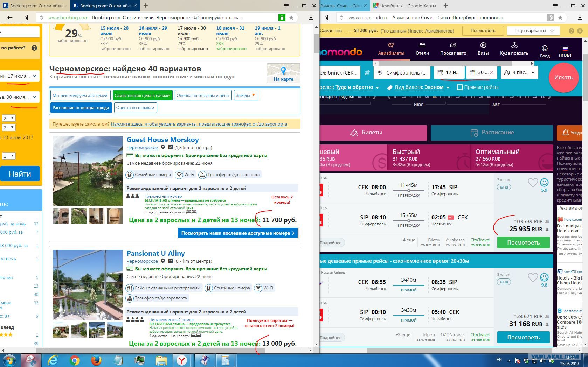
Task: Click the help question mark on the yellow banner
Action: pyautogui.click(x=572, y=31)
